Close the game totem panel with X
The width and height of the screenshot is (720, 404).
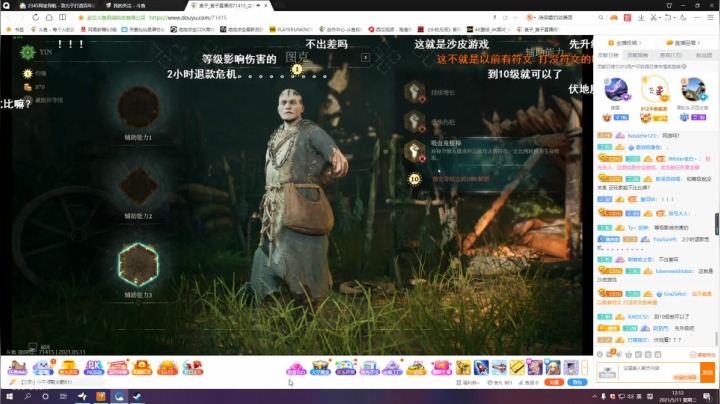(x=366, y=57)
